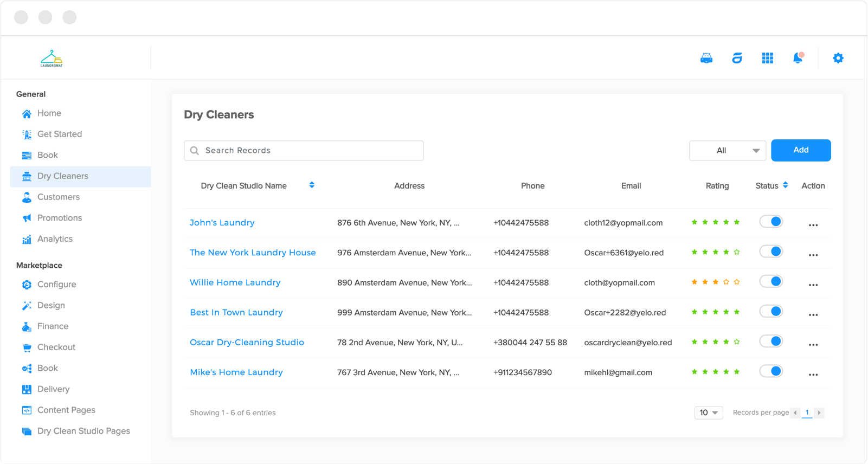
Task: Open the apps grid icon
Action: pyautogui.click(x=767, y=58)
